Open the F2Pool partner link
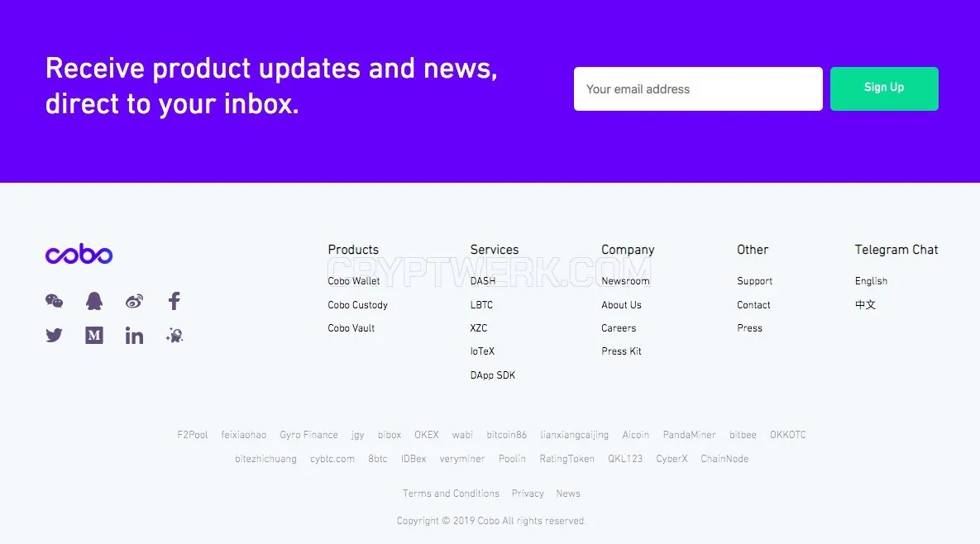980x544 pixels. (x=193, y=435)
